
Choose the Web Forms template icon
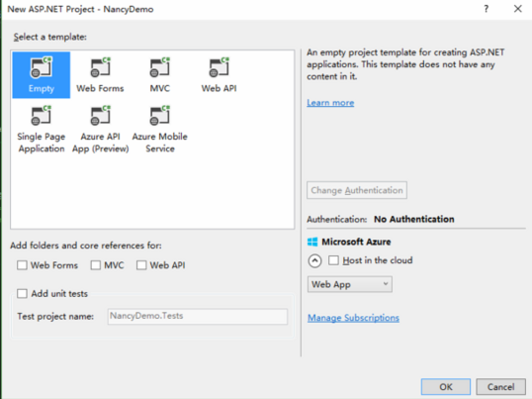coord(101,67)
